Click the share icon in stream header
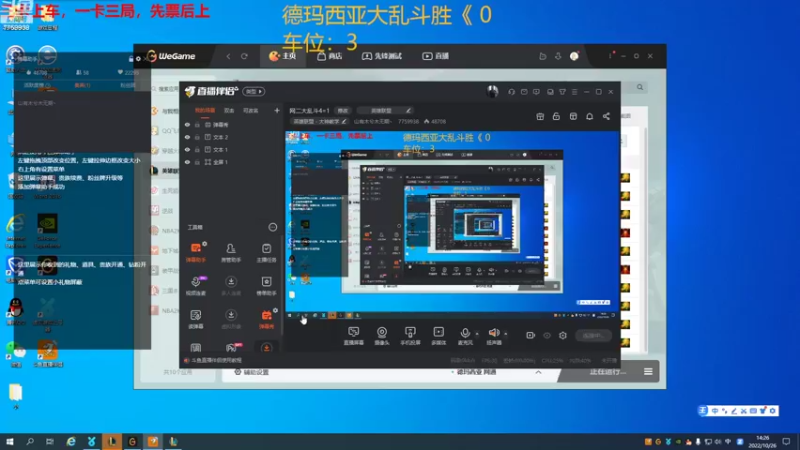Screen dimensions: 800x450 click(606, 116)
